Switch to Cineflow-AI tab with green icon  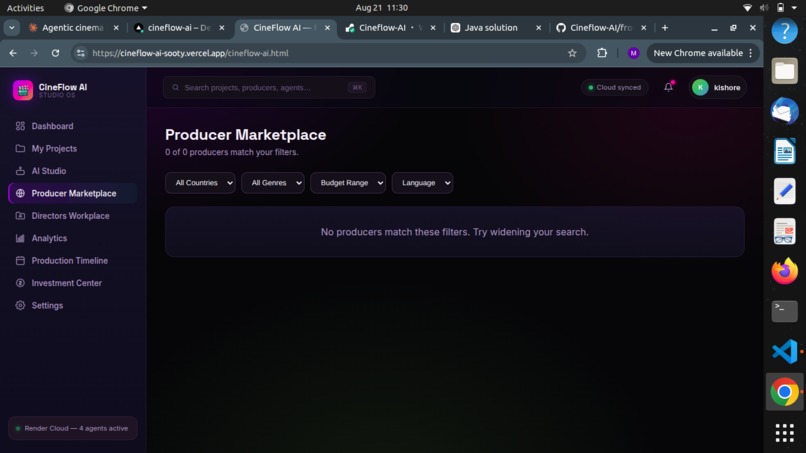pos(390,28)
